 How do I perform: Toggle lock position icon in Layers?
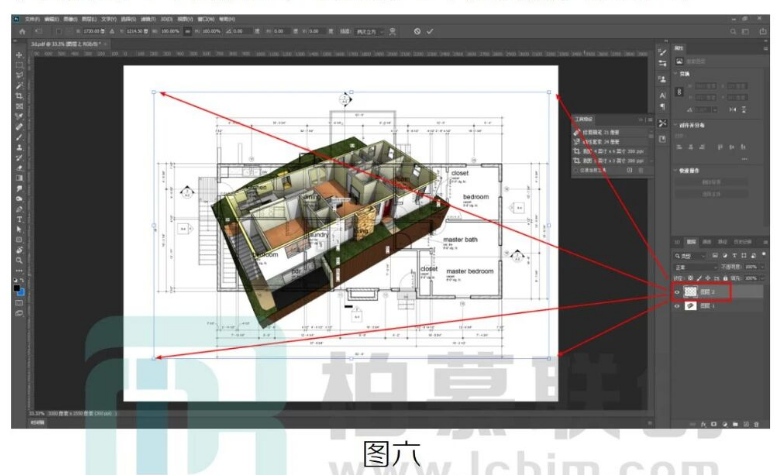coord(708,278)
